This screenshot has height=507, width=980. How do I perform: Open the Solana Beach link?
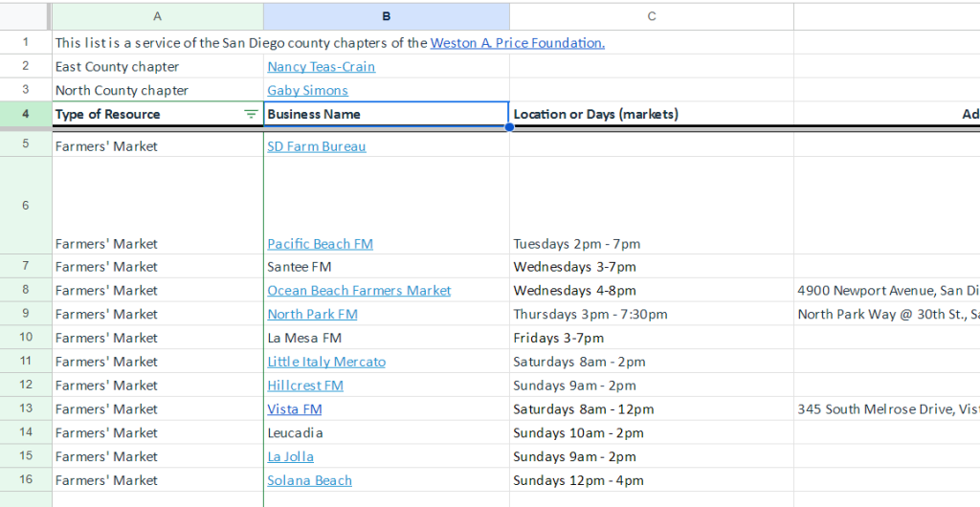(x=309, y=480)
